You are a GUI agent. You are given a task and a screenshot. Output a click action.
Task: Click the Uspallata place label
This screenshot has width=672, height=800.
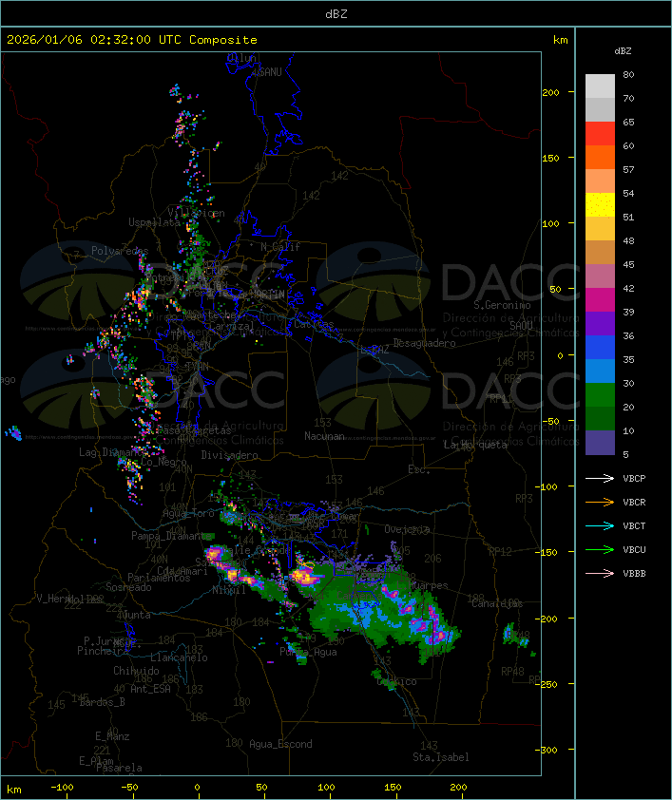point(154,222)
